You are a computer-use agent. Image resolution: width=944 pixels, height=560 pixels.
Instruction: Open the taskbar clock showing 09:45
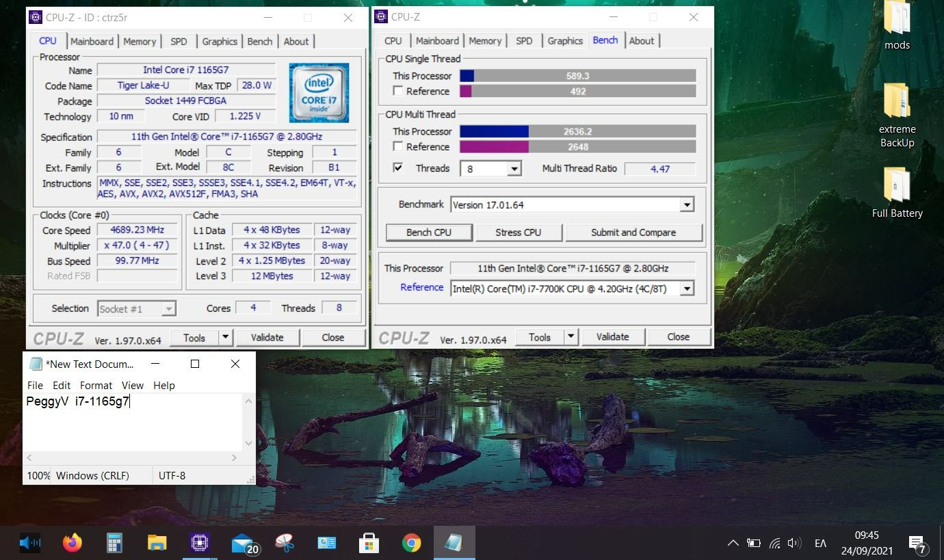(x=867, y=543)
